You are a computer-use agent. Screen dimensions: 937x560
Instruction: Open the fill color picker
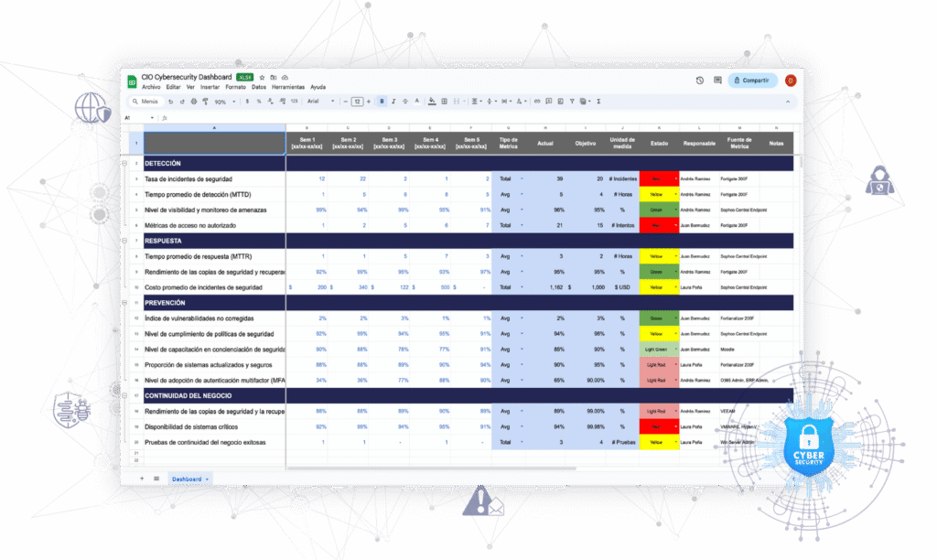click(430, 102)
